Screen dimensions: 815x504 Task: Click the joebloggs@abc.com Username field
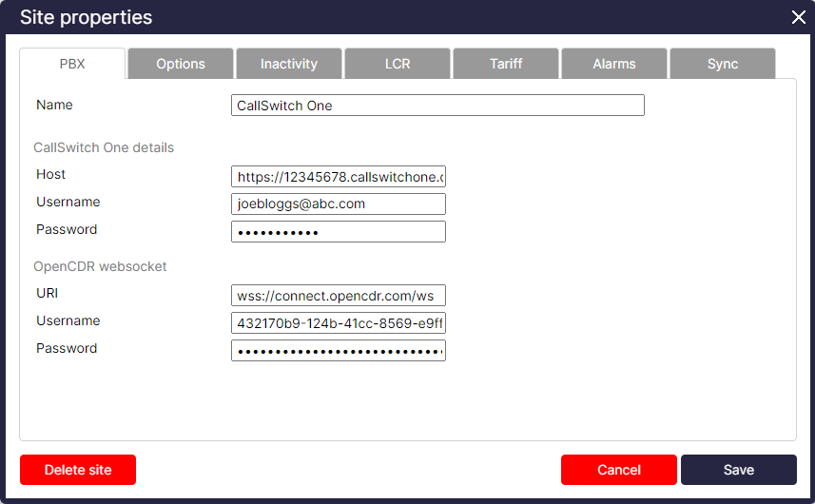point(338,204)
